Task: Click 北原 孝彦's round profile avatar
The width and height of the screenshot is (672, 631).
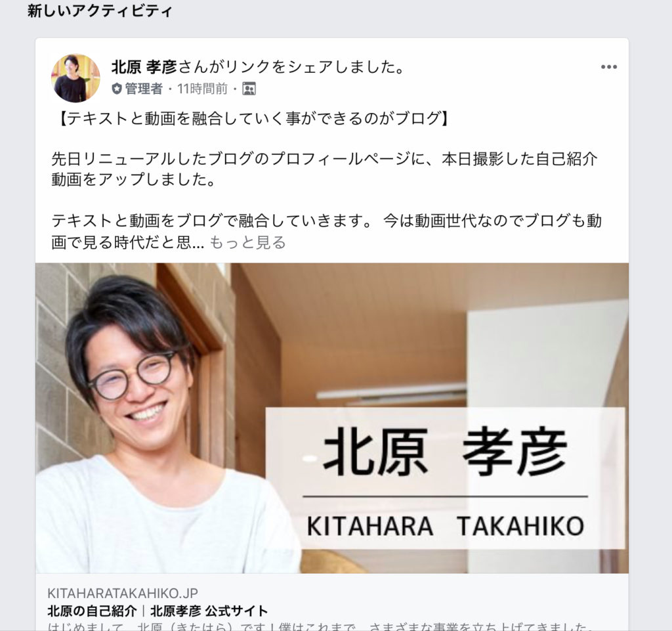Action: tap(75, 78)
